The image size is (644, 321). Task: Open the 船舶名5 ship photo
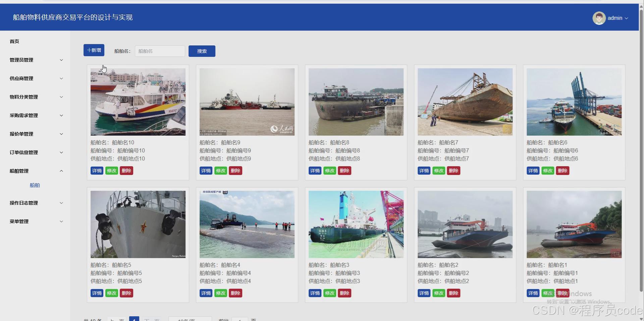(x=138, y=224)
